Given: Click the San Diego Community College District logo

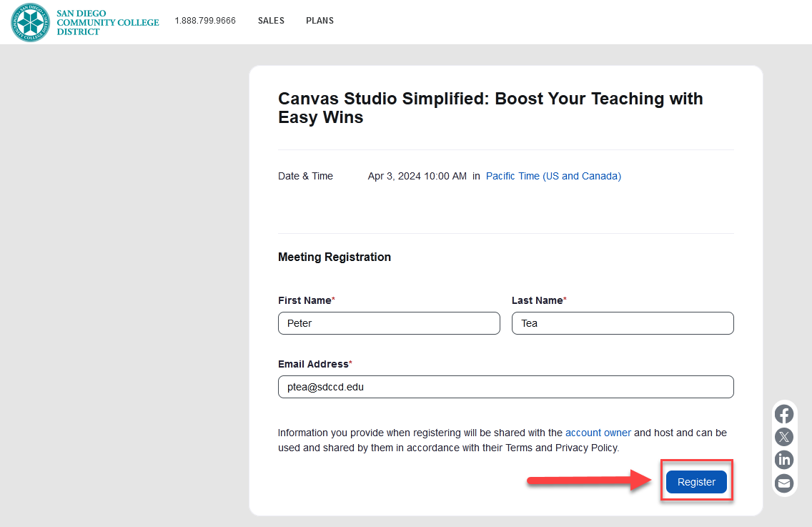Looking at the screenshot, I should [x=85, y=22].
